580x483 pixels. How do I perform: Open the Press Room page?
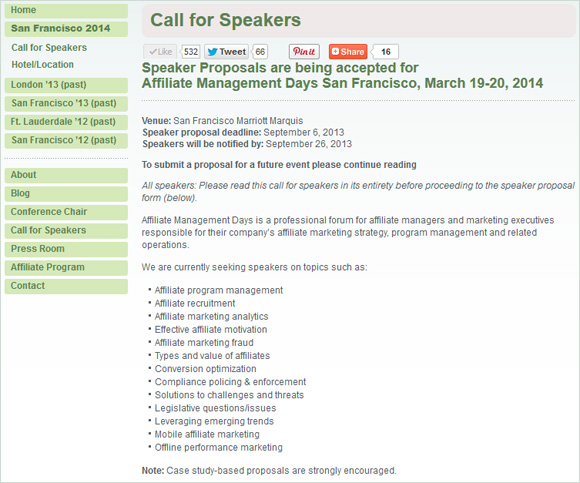click(66, 249)
